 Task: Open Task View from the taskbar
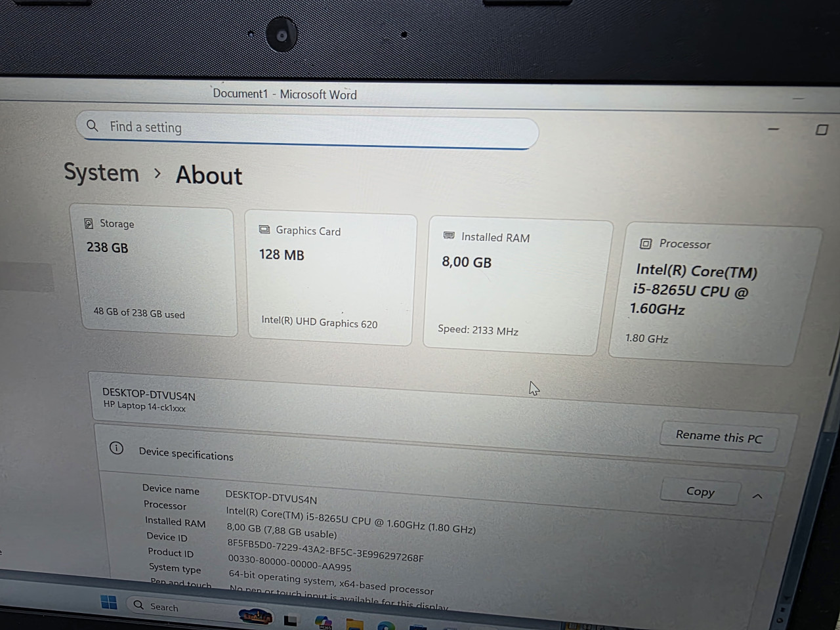tap(290, 619)
